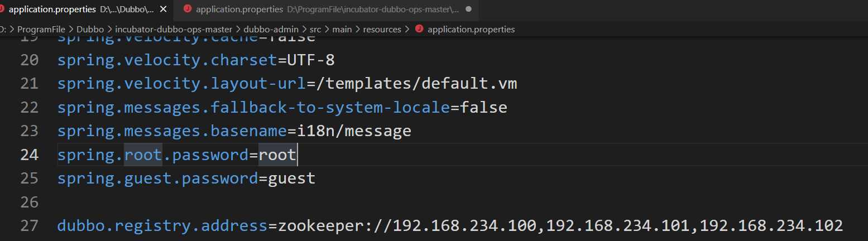Click the zookeeper:// protocol prefix
The width and height of the screenshot is (868, 241).
(335, 226)
